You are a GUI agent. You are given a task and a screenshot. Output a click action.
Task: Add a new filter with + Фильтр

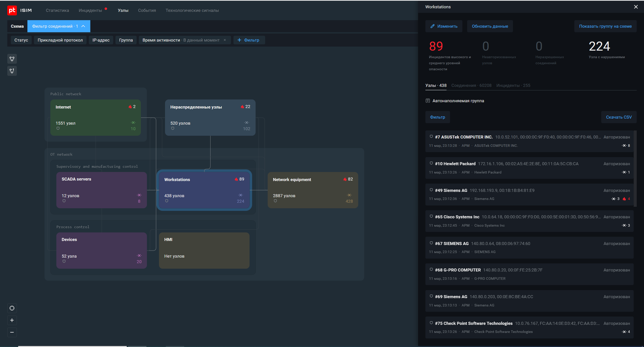pos(248,40)
